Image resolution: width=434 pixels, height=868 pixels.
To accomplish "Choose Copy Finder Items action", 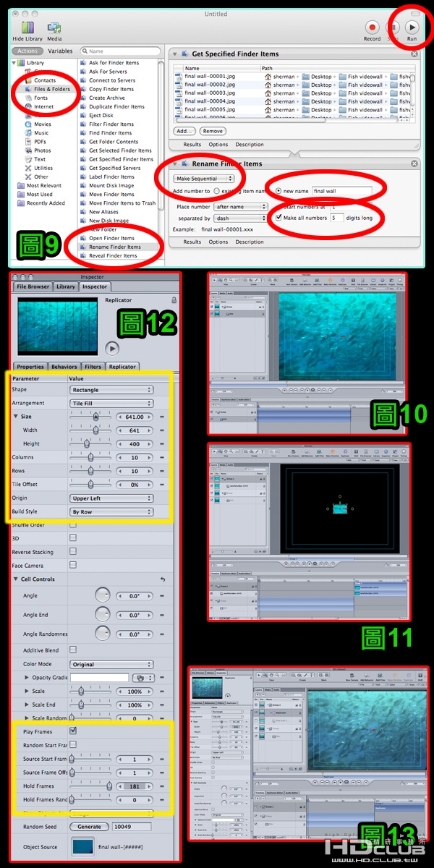I will click(x=111, y=89).
